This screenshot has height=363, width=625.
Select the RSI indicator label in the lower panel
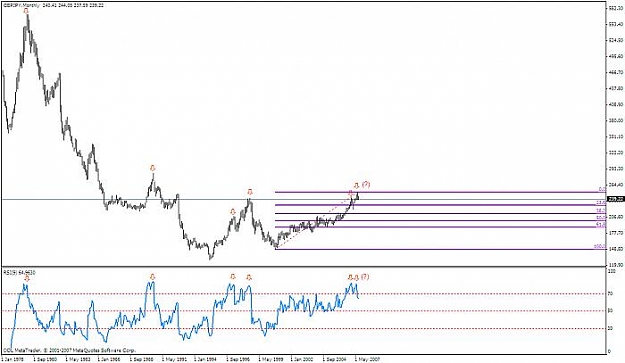[x=20, y=273]
